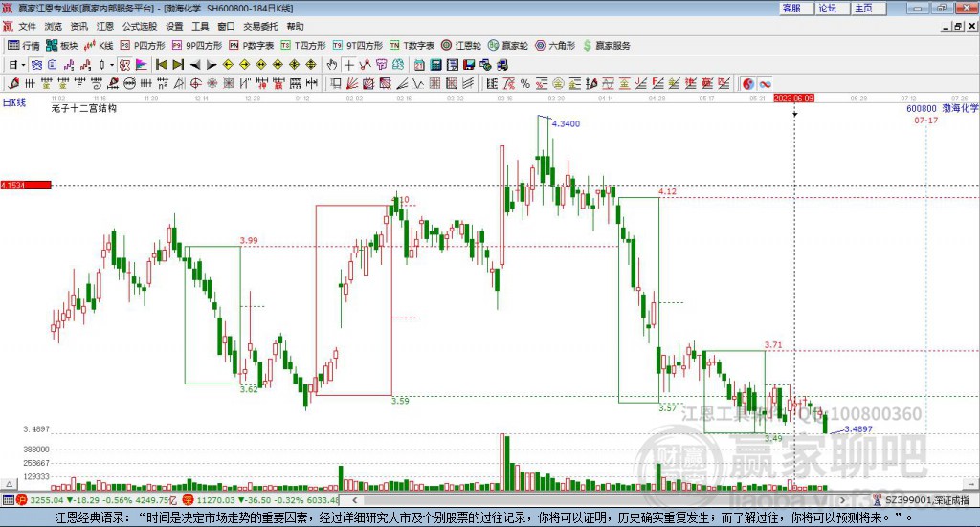Click the 客服 button in title bar
Image resolution: width=980 pixels, height=527 pixels.
(796, 8)
